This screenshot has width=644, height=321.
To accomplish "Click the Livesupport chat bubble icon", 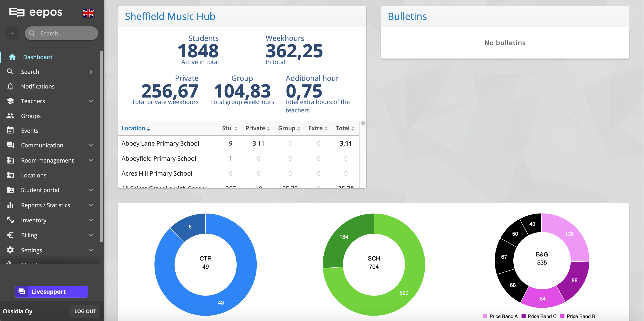I will coord(22,291).
